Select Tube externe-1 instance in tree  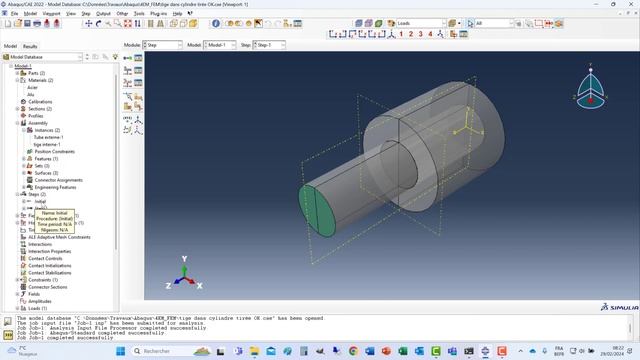coord(48,138)
